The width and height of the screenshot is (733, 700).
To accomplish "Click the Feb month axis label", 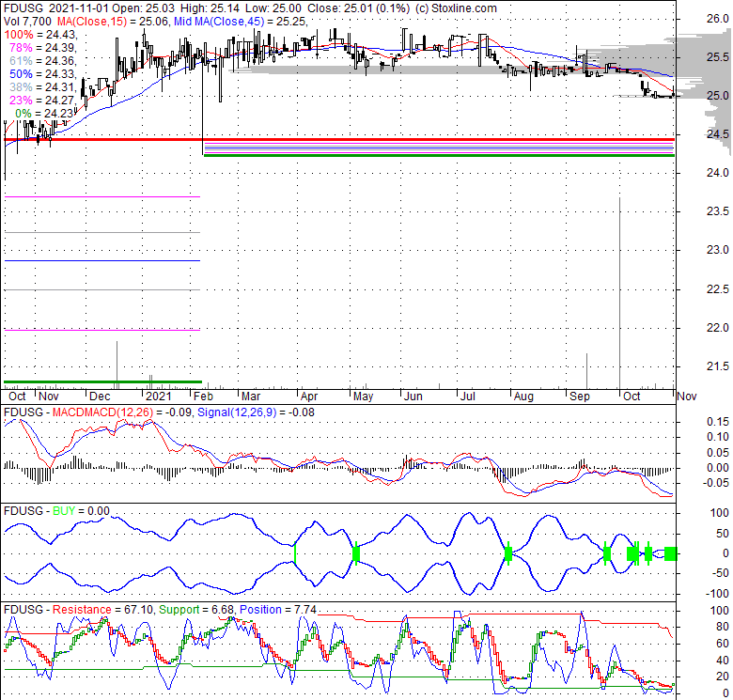I will pyautogui.click(x=203, y=397).
